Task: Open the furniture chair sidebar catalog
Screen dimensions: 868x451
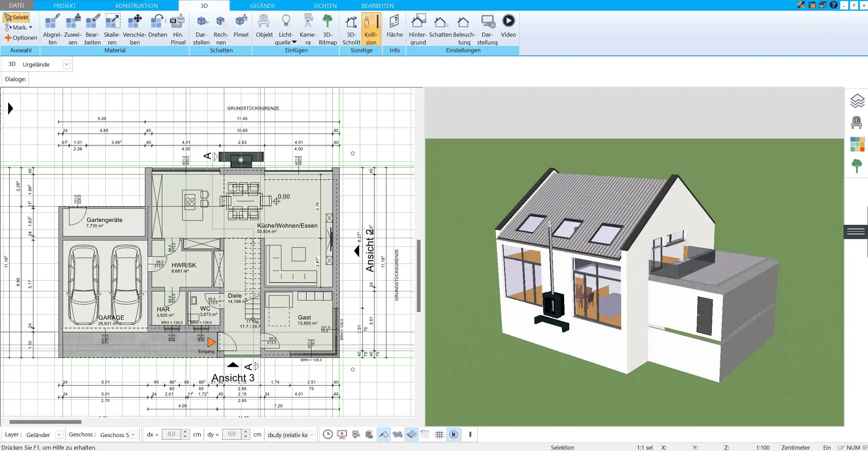Action: coord(856,123)
